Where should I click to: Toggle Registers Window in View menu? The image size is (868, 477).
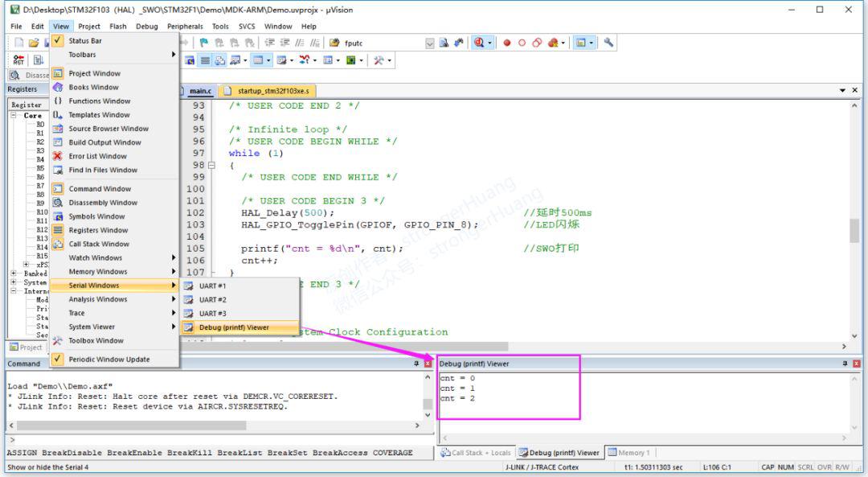pyautogui.click(x=115, y=230)
